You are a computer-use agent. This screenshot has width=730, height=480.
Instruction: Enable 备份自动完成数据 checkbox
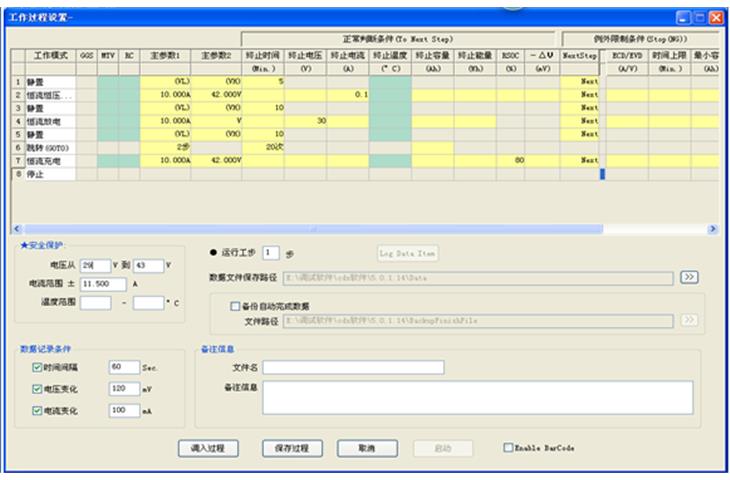236,305
